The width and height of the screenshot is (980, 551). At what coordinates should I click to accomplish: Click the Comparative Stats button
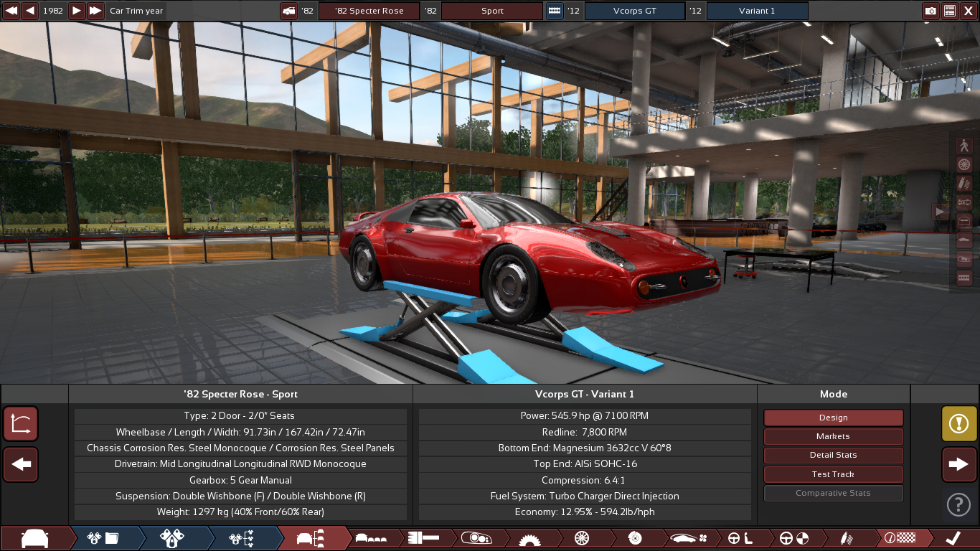(833, 493)
